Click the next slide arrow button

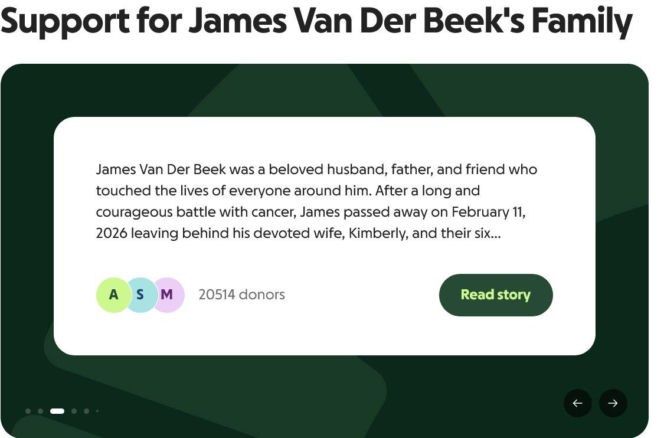pyautogui.click(x=613, y=403)
